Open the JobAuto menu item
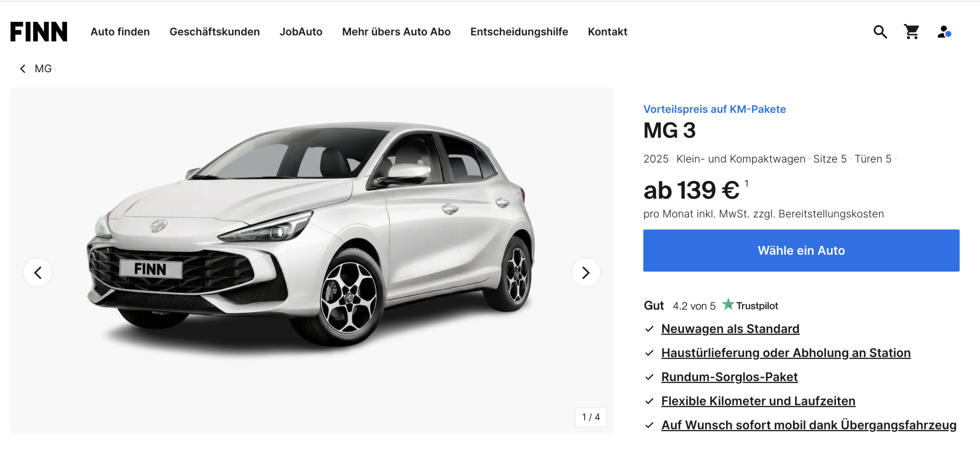This screenshot has height=459, width=980. 301,32
